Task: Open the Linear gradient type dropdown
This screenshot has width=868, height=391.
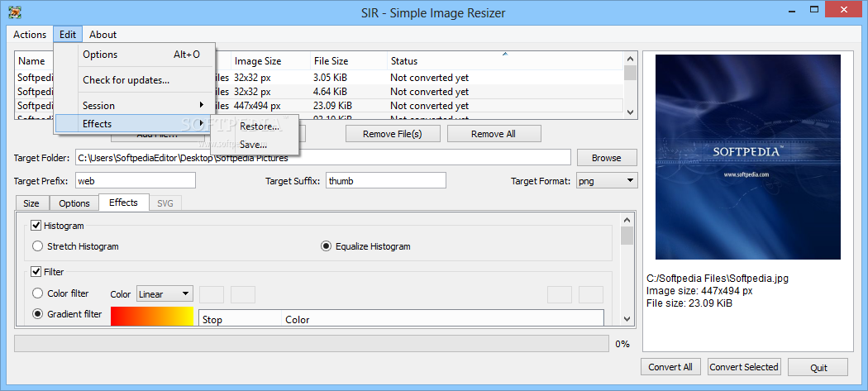Action: 165,294
